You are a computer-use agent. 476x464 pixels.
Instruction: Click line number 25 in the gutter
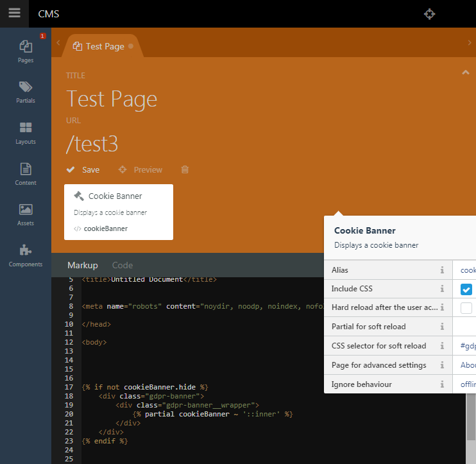(69, 459)
